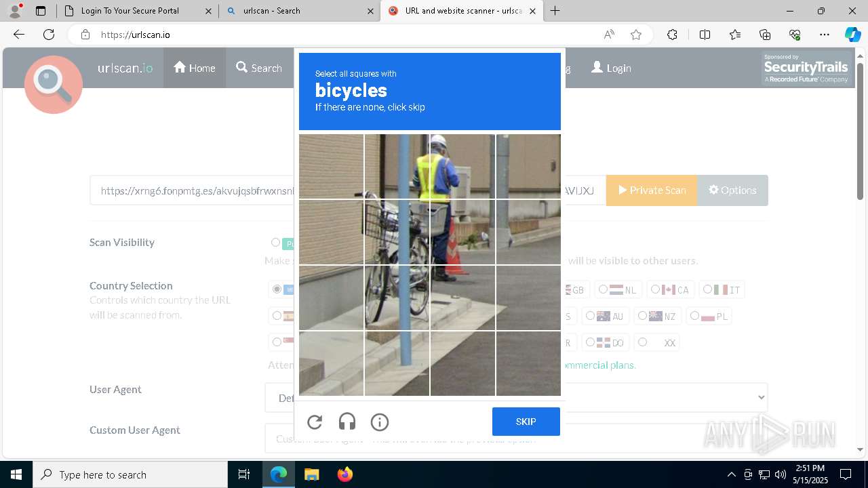Open the volume control in tray
The height and width of the screenshot is (488, 868).
[781, 474]
